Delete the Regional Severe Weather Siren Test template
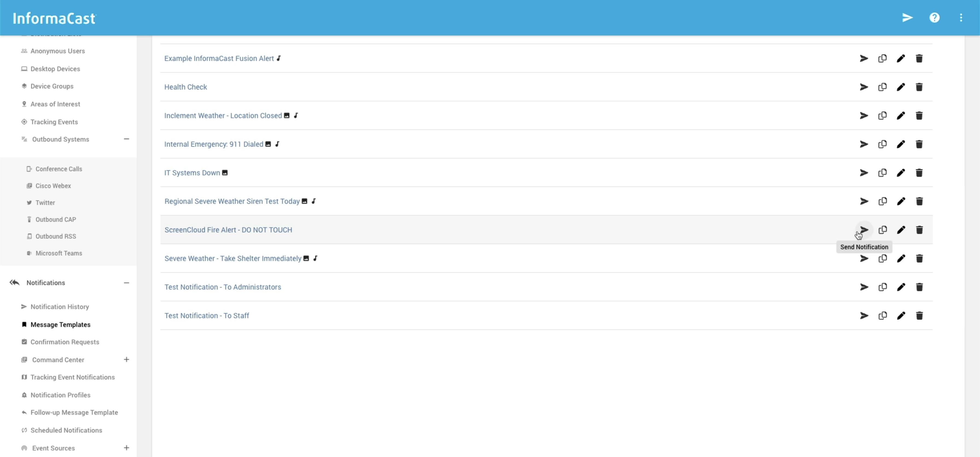Image resolution: width=980 pixels, height=457 pixels. [x=920, y=201]
